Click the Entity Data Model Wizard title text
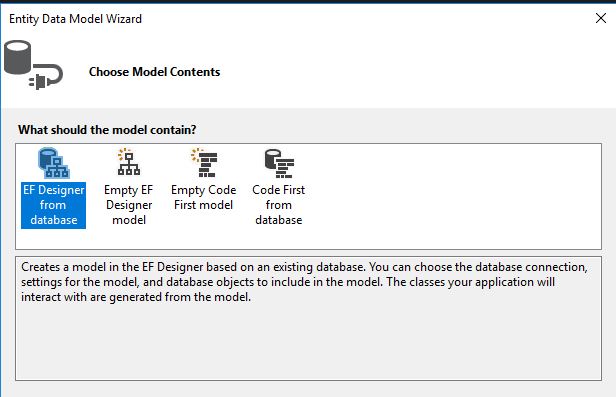 pos(75,19)
